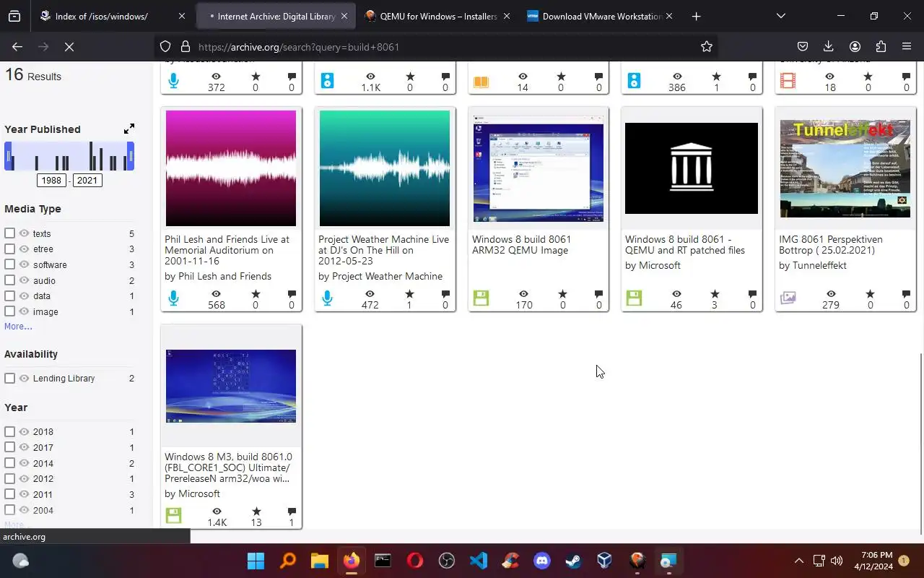Open IMG 8061 Perspektiven Bottrop title

(831, 245)
